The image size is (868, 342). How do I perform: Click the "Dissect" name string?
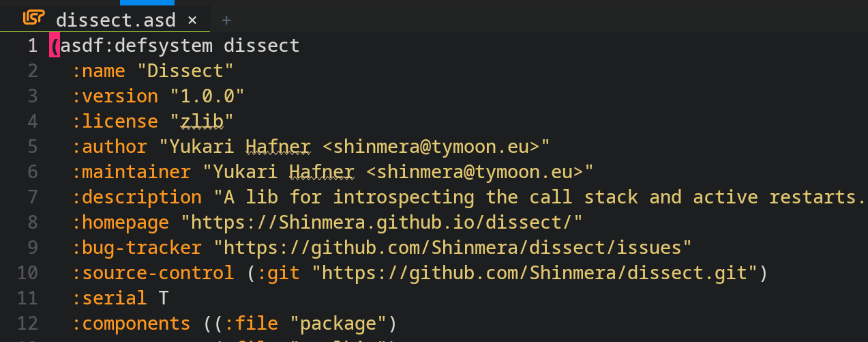185,71
